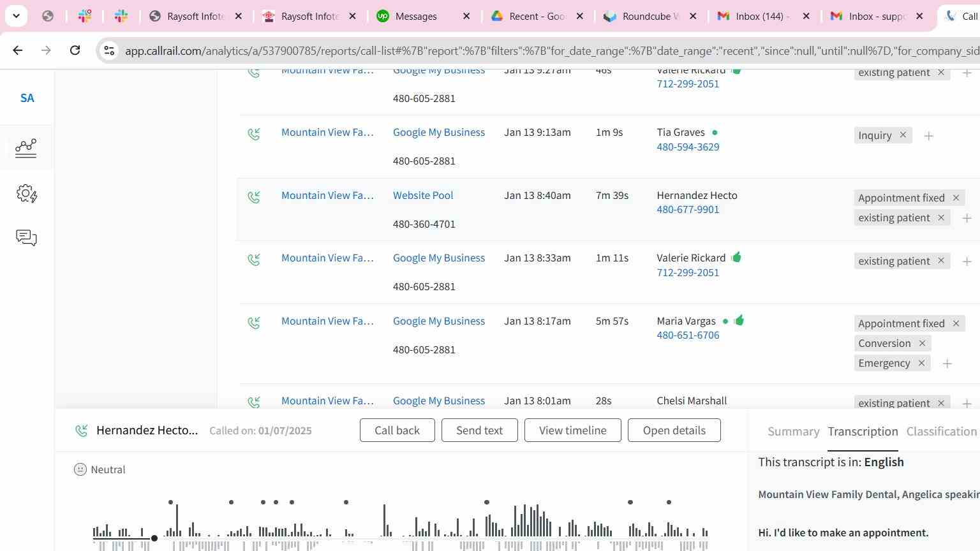Viewport: 980px width, 551px height.
Task: Click the Neutral sentiment indicator
Action: (100, 469)
